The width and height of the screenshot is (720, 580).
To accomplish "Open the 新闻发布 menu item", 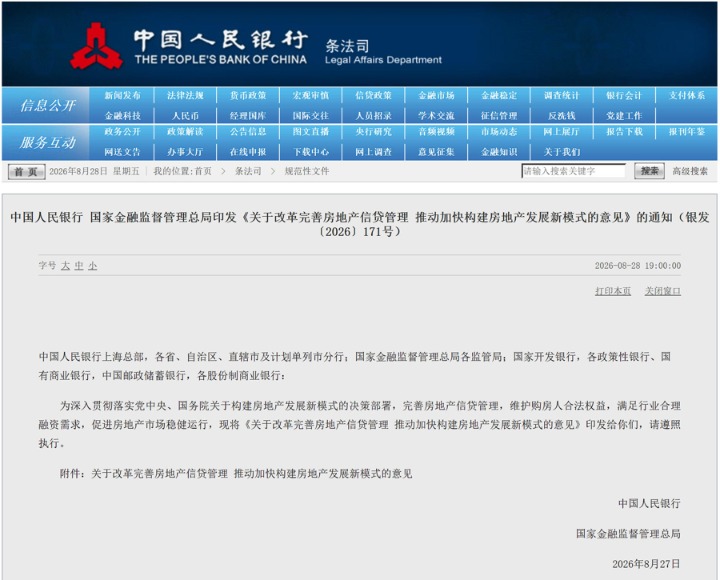I will pos(122,96).
